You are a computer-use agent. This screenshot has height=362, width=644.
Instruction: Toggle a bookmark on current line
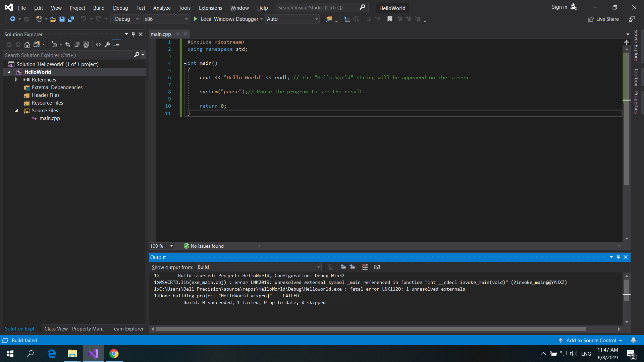coord(390,19)
